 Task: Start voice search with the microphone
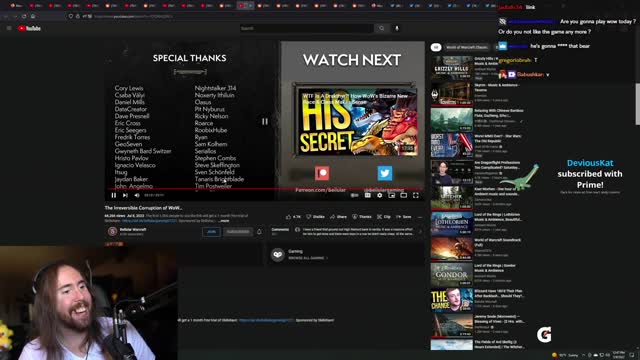click(x=396, y=28)
